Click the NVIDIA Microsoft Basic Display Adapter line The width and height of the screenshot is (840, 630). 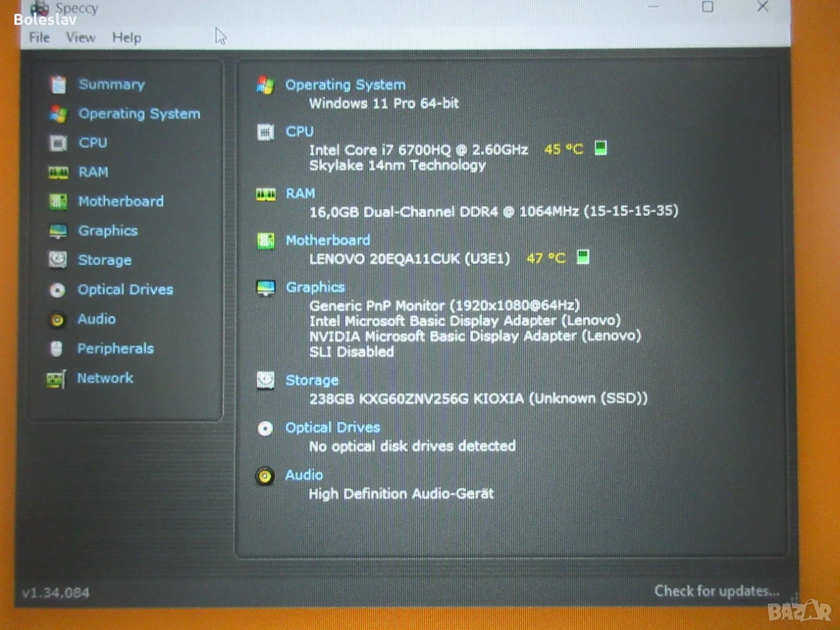pyautogui.click(x=475, y=336)
